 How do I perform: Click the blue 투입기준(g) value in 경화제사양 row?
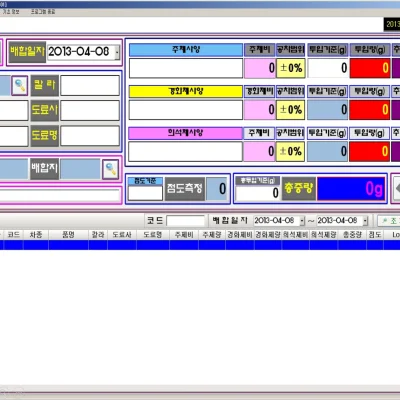(x=328, y=110)
